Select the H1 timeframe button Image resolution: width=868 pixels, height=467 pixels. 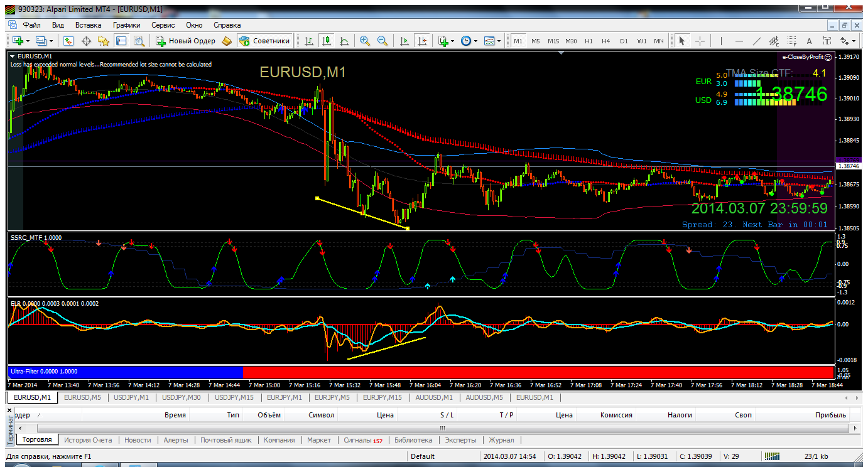point(589,41)
